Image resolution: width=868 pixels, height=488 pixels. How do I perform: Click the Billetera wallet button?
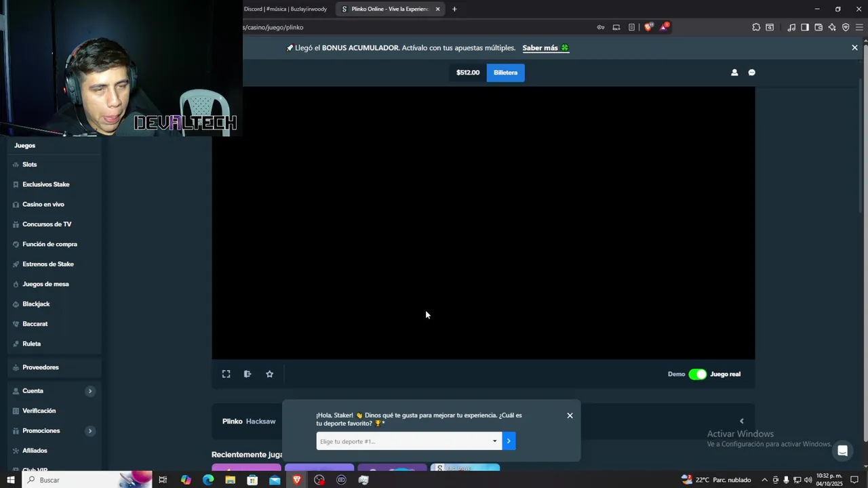pos(505,73)
